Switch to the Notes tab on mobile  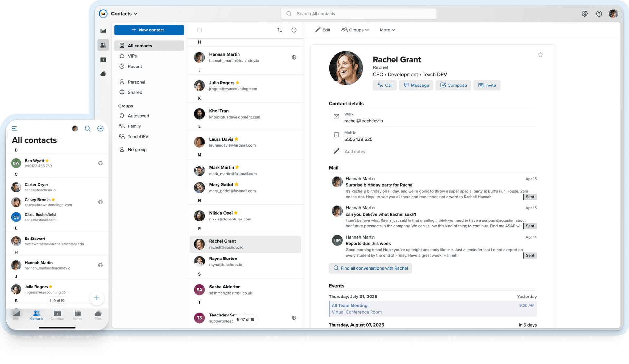78,315
